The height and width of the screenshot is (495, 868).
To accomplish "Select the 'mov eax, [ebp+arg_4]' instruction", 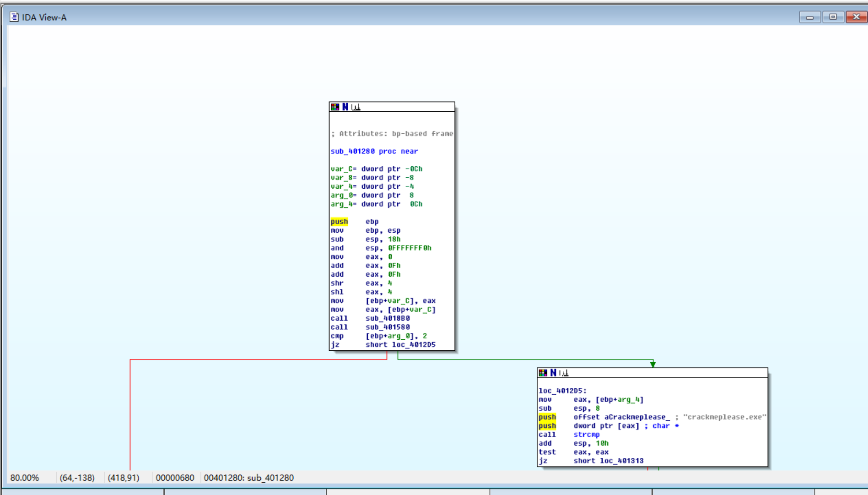I will point(591,399).
